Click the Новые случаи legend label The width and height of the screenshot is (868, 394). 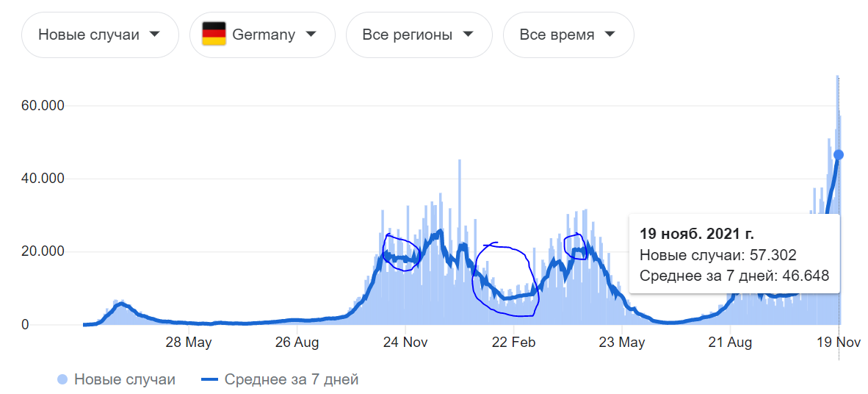[125, 379]
